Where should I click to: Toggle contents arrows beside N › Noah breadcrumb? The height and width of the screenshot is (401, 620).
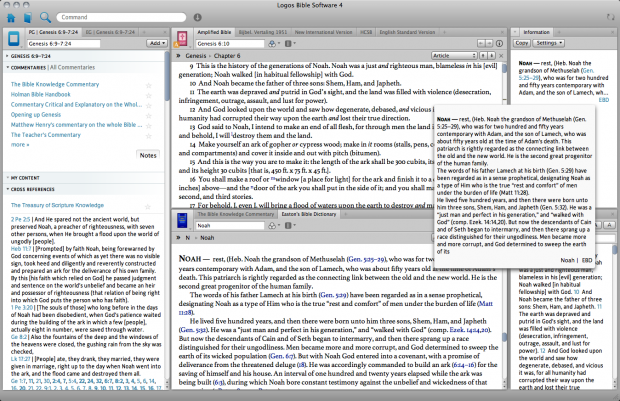[x=178, y=238]
